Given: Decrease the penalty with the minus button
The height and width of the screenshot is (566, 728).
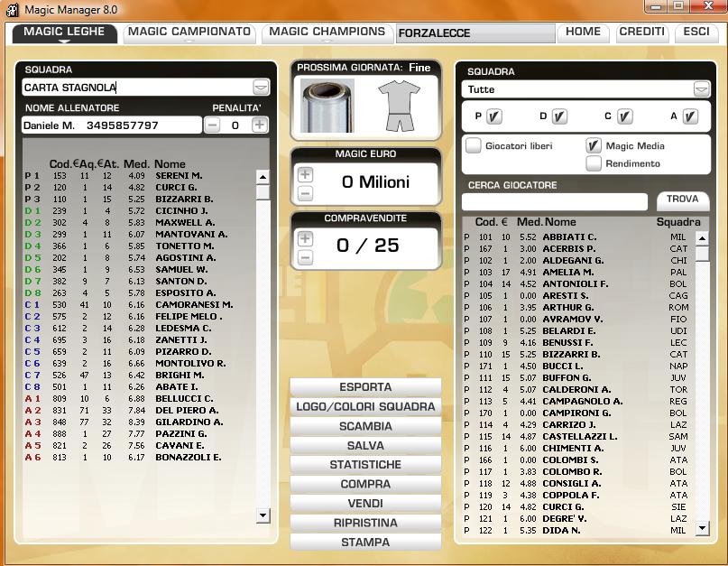Looking at the screenshot, I should pos(212,125).
